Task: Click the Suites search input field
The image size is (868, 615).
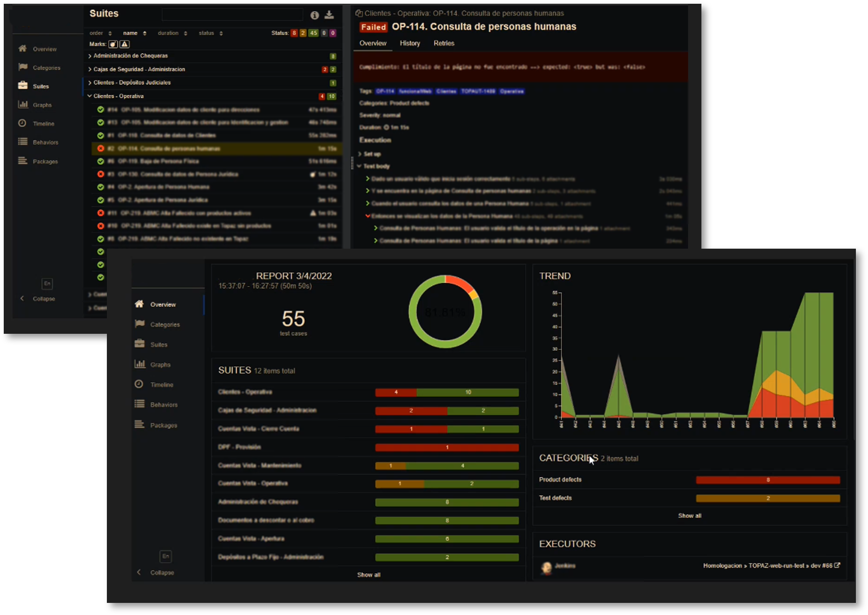Action: 232,15
